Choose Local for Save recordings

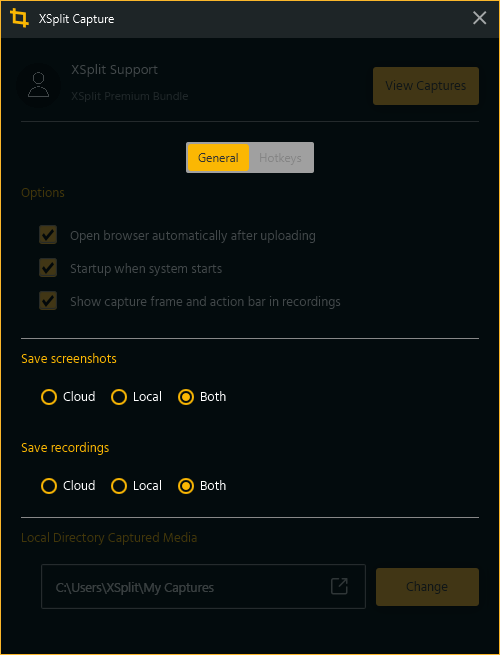(x=119, y=486)
